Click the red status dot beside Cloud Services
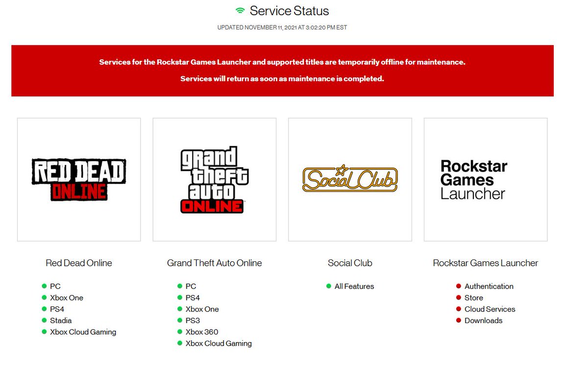Image resolution: width=588 pixels, height=373 pixels. pyautogui.click(x=459, y=309)
